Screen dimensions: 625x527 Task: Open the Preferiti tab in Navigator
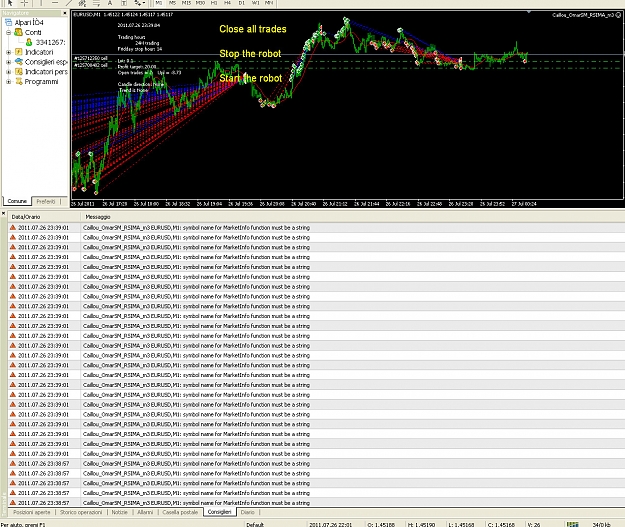click(x=45, y=201)
